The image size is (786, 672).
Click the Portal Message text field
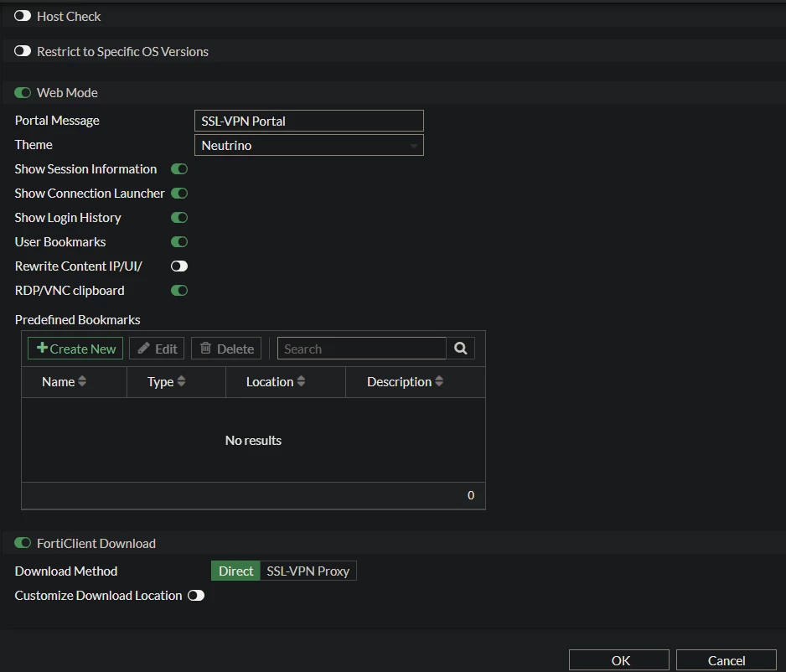[308, 121]
